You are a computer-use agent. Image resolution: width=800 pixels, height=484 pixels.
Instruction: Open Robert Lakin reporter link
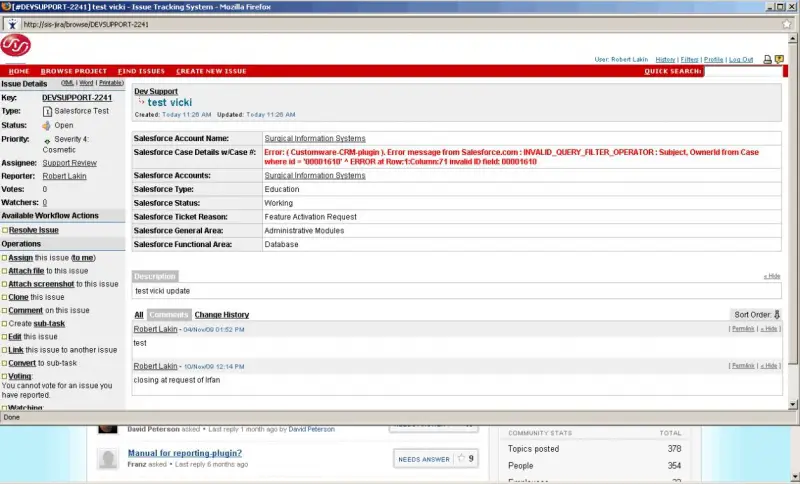click(x=64, y=176)
